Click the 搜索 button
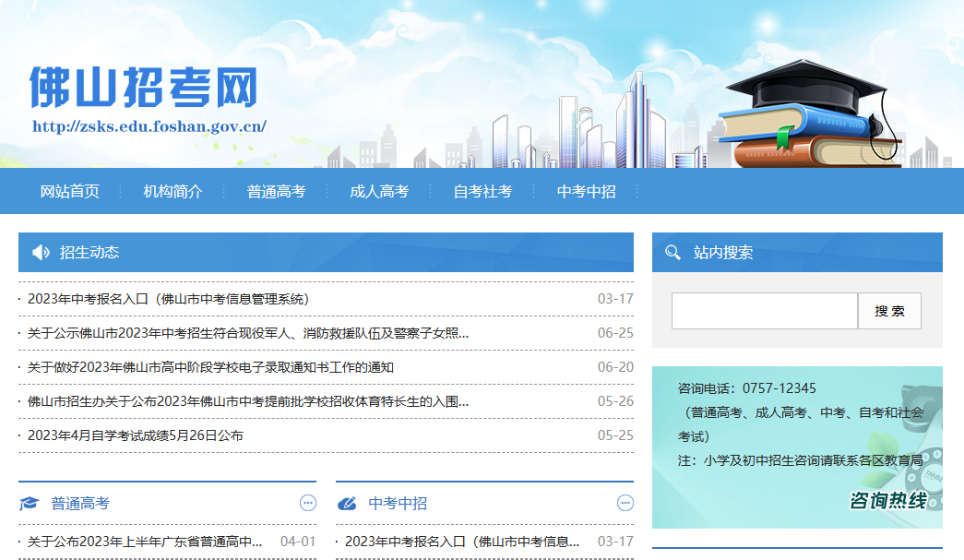This screenshot has width=964, height=560. pyautogui.click(x=889, y=311)
